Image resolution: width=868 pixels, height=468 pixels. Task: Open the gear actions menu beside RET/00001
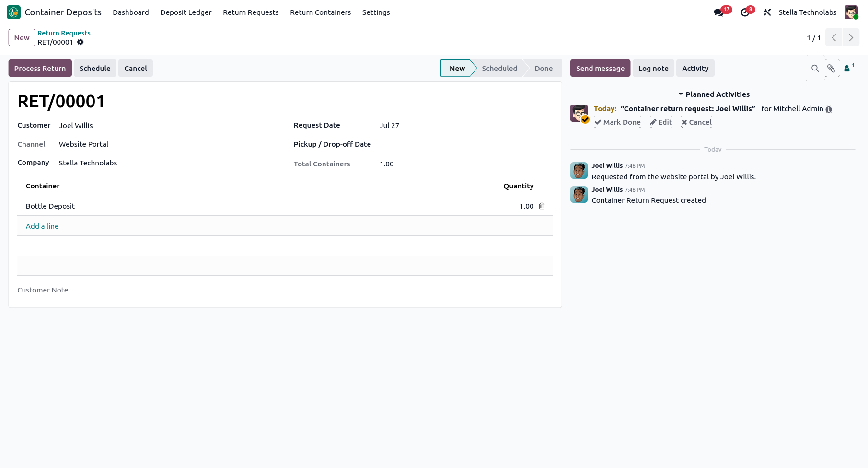coord(81,42)
